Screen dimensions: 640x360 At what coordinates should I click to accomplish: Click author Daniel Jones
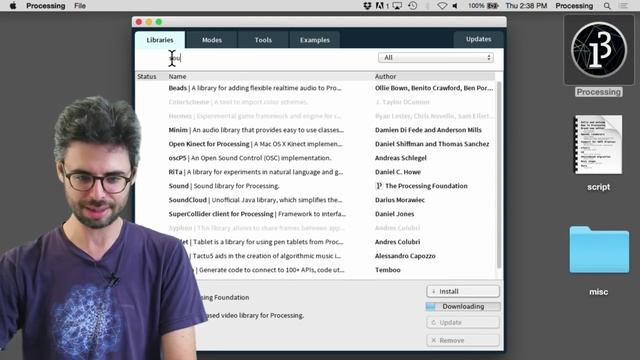coord(395,214)
